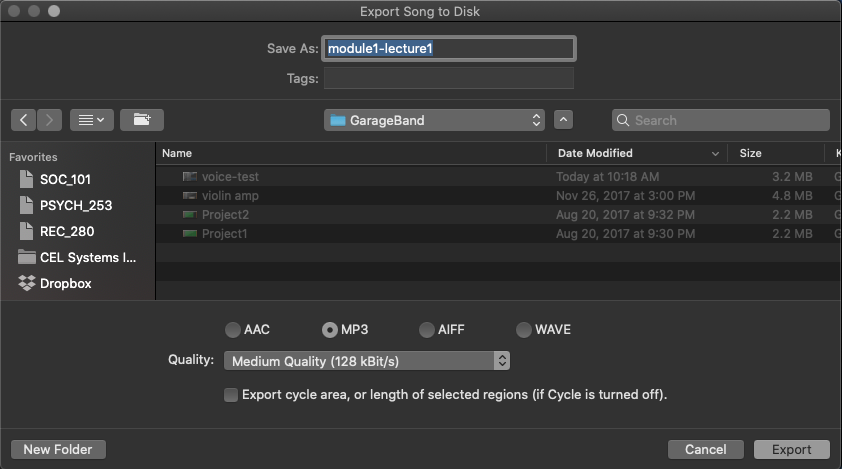
Task: Select the Project2 file row
Action: tap(498, 214)
